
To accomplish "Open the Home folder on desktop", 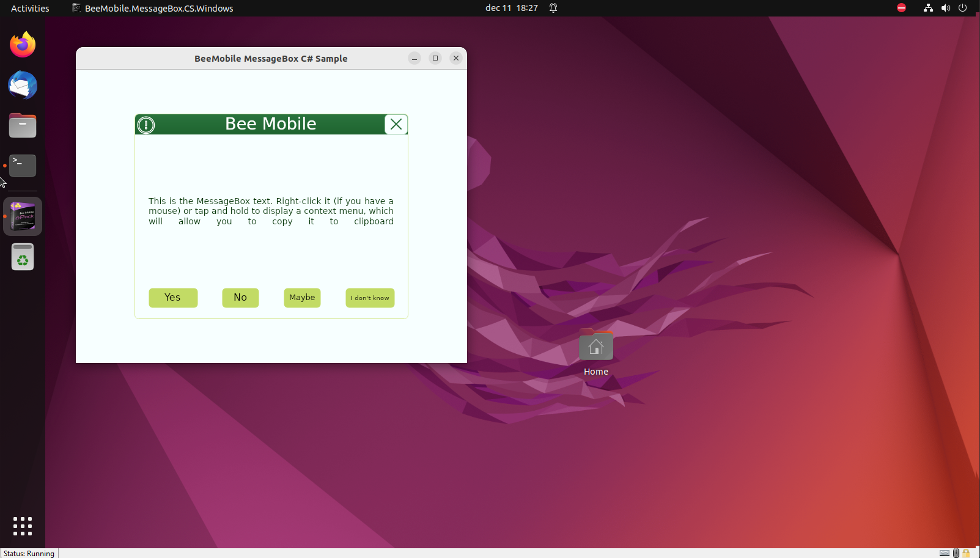I will [596, 353].
